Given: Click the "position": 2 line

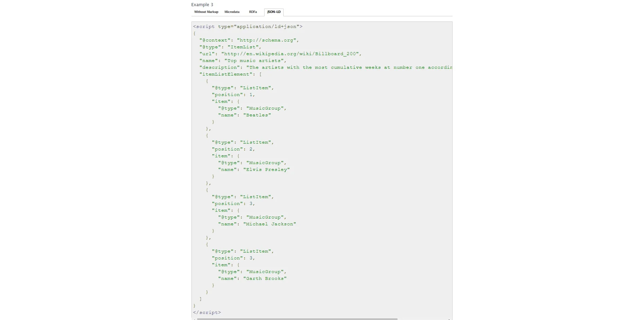Looking at the screenshot, I should [x=233, y=149].
